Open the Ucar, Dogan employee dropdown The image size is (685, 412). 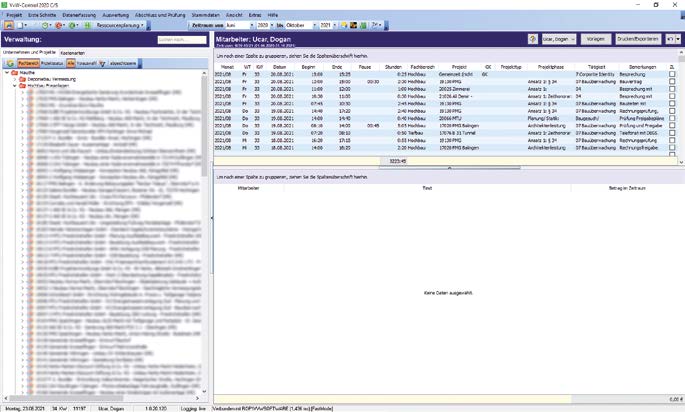tap(559, 39)
